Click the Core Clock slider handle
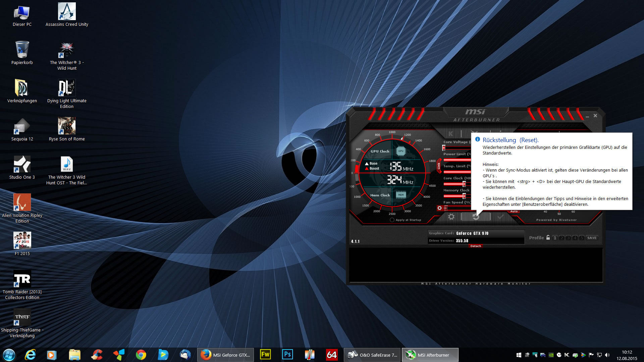Viewport: 644px width, 362px height. (464, 184)
